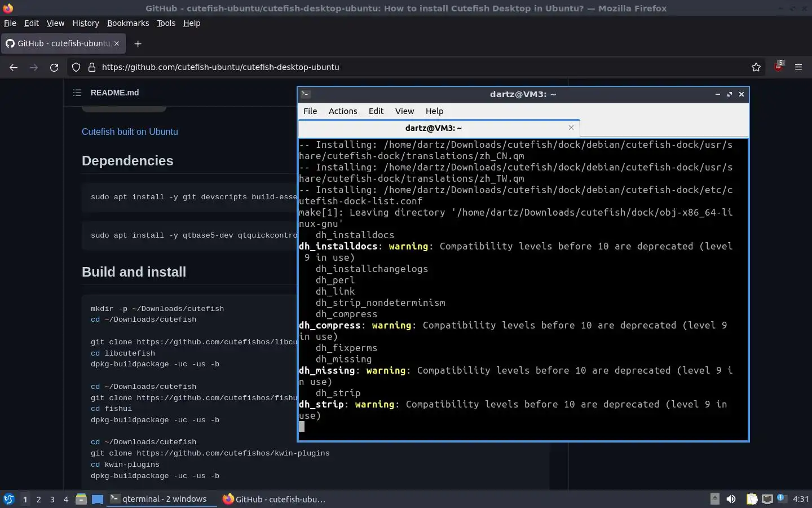The width and height of the screenshot is (812, 508).
Task: Open Firefox Help menu
Action: [x=192, y=23]
